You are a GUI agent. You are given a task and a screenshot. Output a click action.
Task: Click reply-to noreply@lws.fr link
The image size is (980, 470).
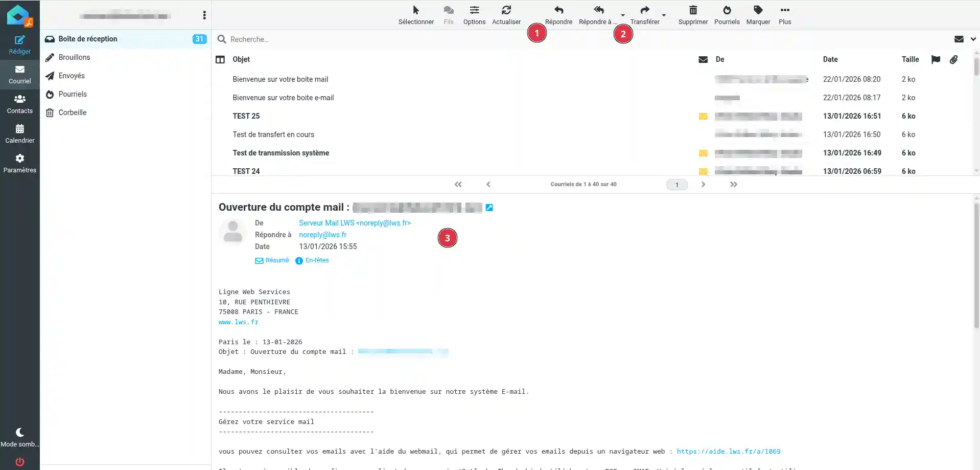(x=322, y=235)
